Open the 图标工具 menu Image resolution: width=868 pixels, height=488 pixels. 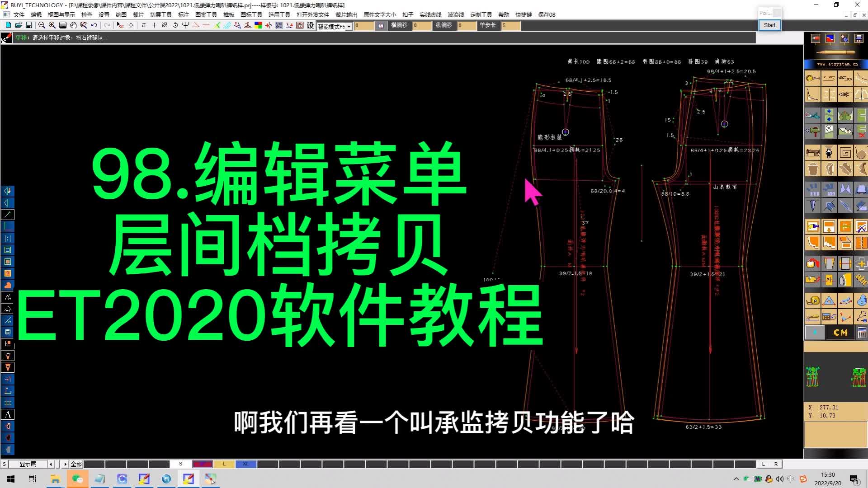coord(251,14)
